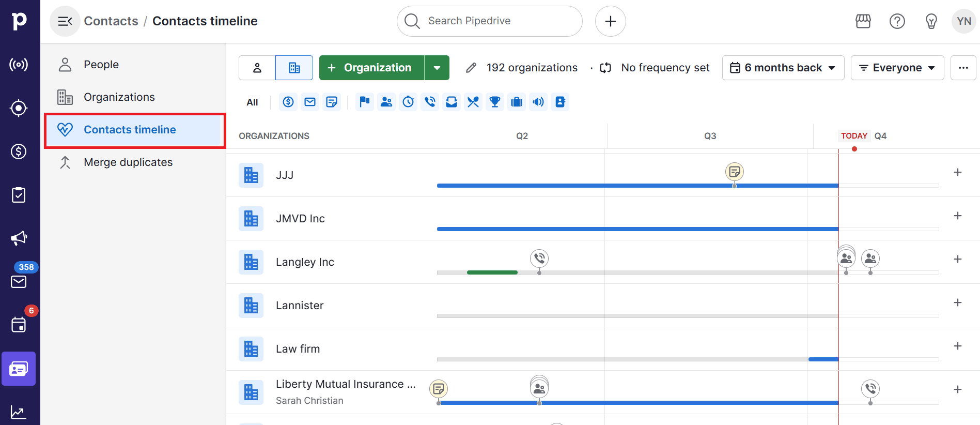Image resolution: width=980 pixels, height=425 pixels.
Task: Focus the Search Pipedrive field
Action: (490, 21)
